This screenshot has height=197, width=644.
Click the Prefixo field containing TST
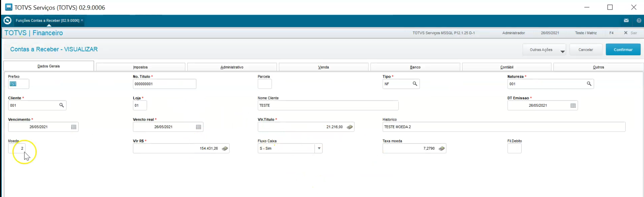tap(19, 84)
